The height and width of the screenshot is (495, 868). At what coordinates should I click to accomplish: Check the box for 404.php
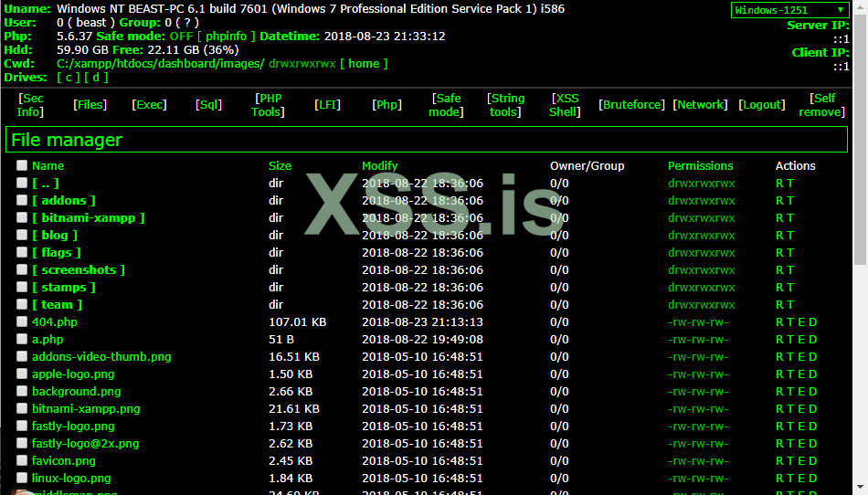click(x=22, y=321)
